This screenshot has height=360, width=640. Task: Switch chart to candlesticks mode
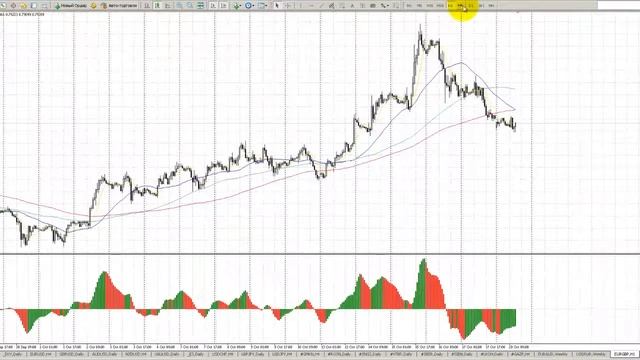pyautogui.click(x=157, y=6)
